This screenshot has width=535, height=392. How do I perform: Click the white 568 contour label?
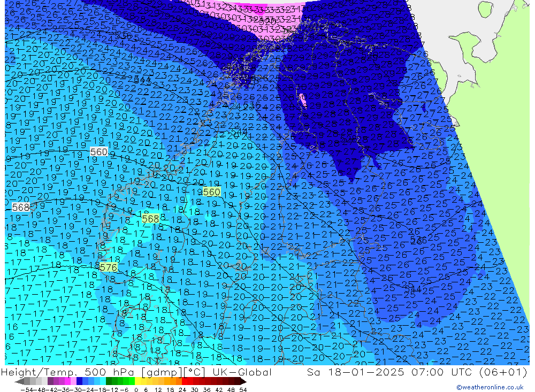(x=20, y=207)
